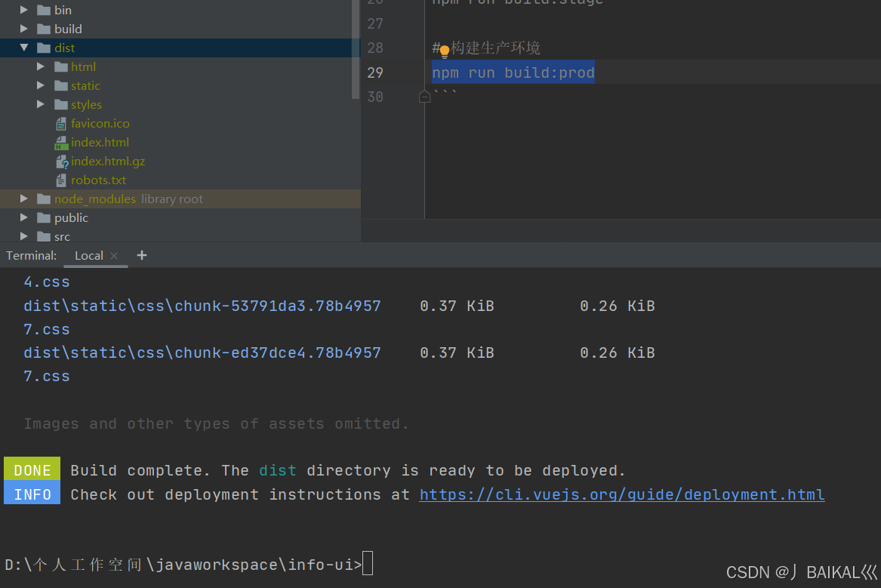Click the '构建生产环境' comment text
The image size is (881, 588).
[495, 48]
